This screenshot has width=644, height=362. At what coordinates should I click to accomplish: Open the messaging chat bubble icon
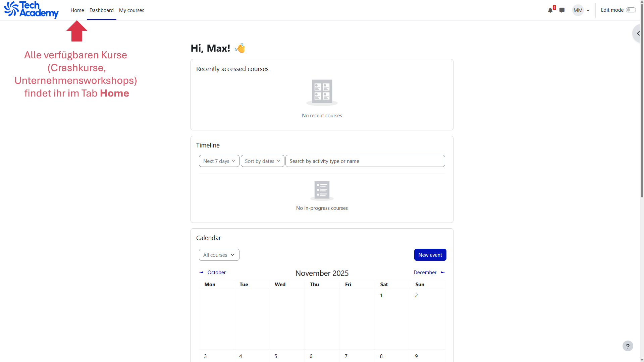[x=562, y=10]
